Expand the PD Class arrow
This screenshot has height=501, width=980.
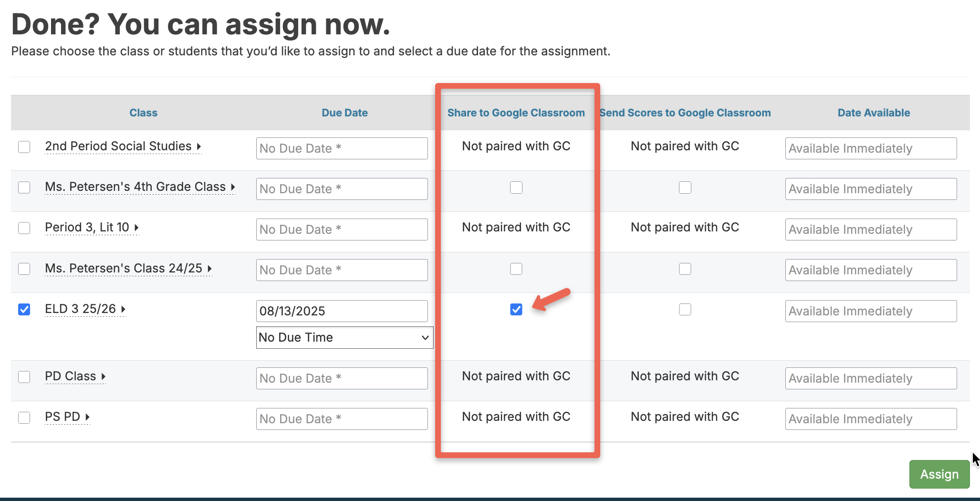[x=103, y=376]
